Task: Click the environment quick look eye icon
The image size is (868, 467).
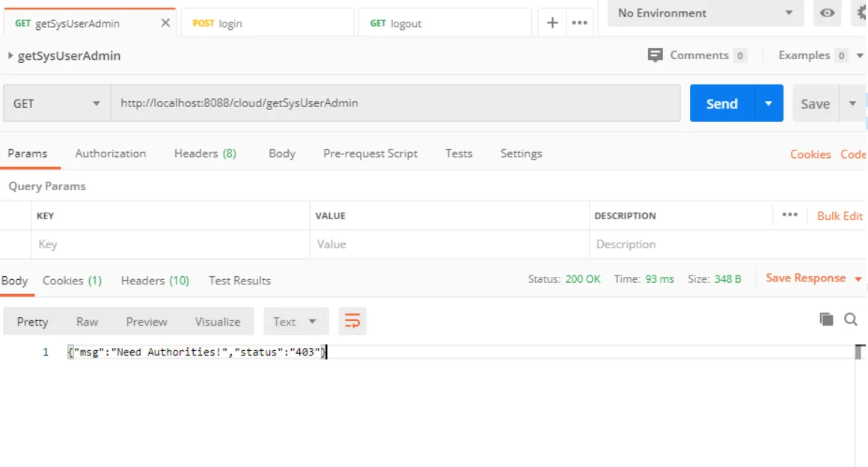Action: pyautogui.click(x=827, y=13)
